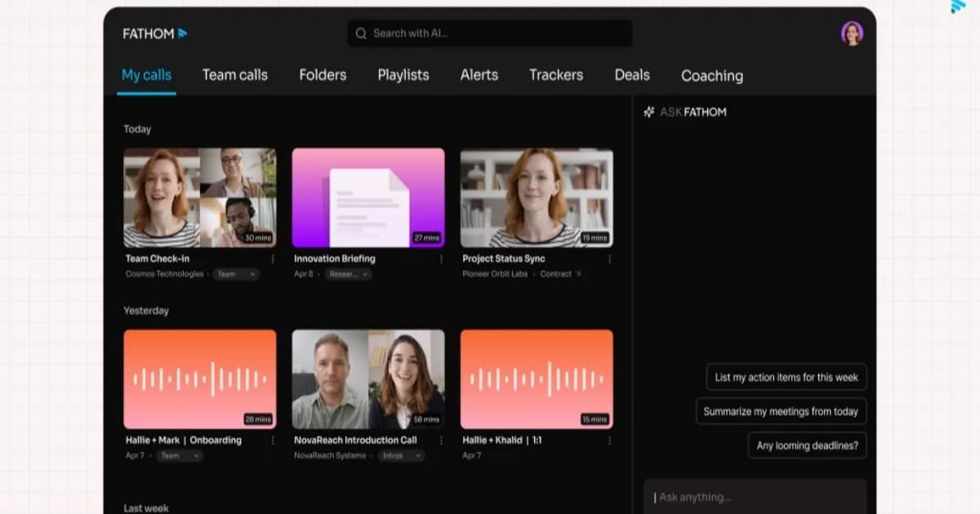The width and height of the screenshot is (980, 514).
Task: Click the Ask Fathom sparkle icon
Action: (649, 112)
